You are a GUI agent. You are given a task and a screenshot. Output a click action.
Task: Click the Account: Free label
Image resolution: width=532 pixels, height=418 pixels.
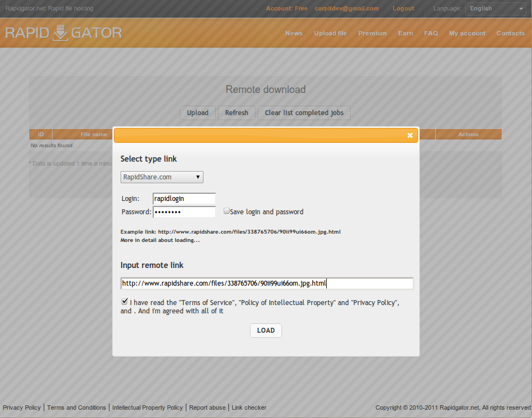tap(286, 8)
